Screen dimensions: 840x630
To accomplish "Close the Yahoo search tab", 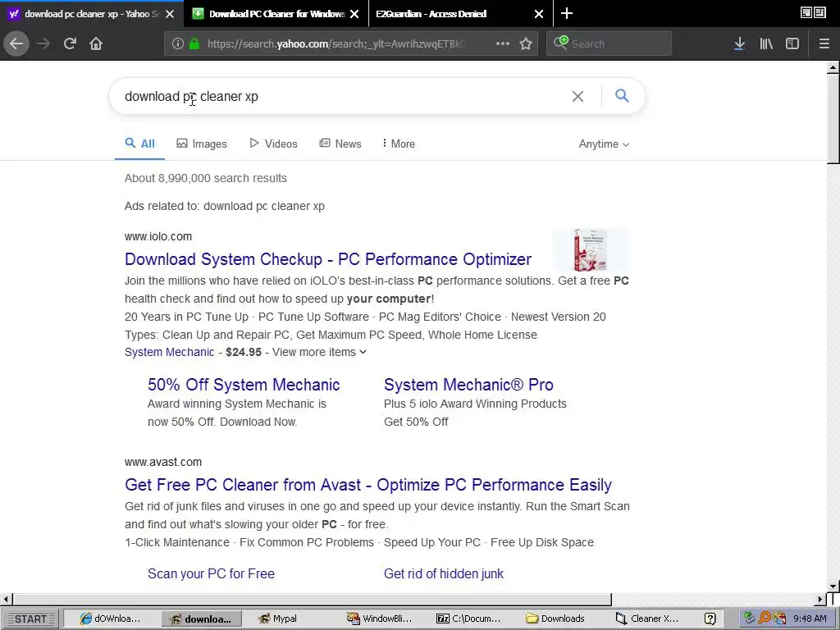I will (170, 14).
